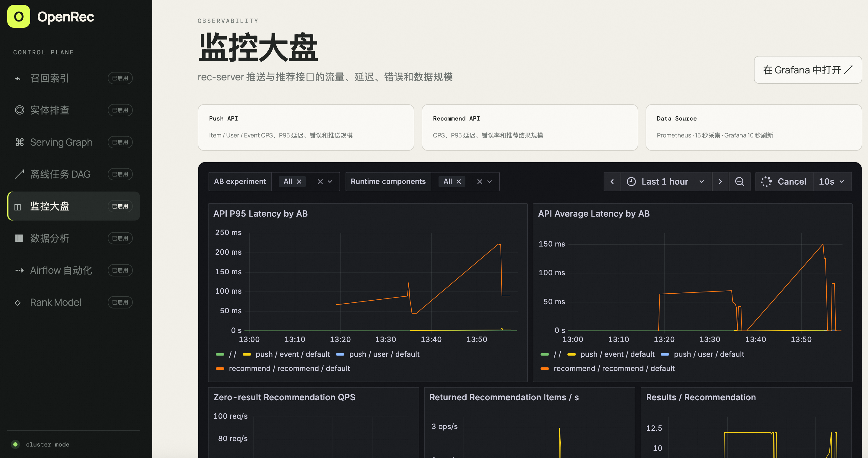The width and height of the screenshot is (868, 458).
Task: Remove the All tag in Runtime components
Action: point(459,182)
